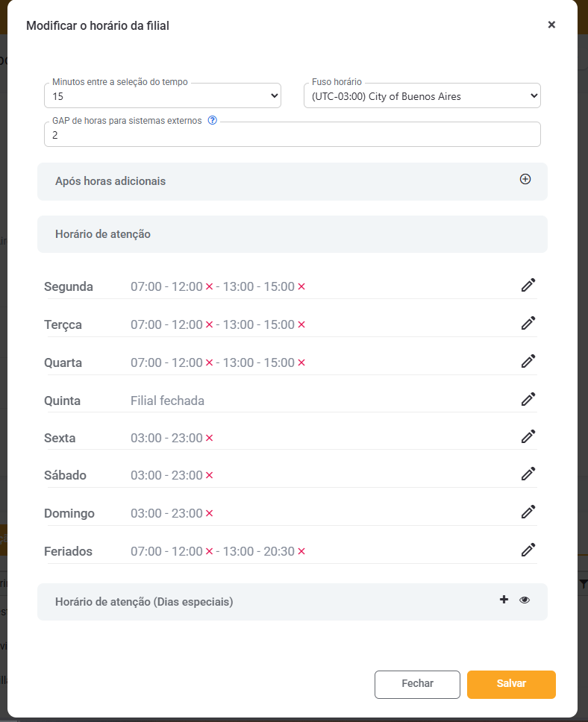The height and width of the screenshot is (722, 588).
Task: Edit Segunda schedule with pencil icon
Action: (x=528, y=285)
